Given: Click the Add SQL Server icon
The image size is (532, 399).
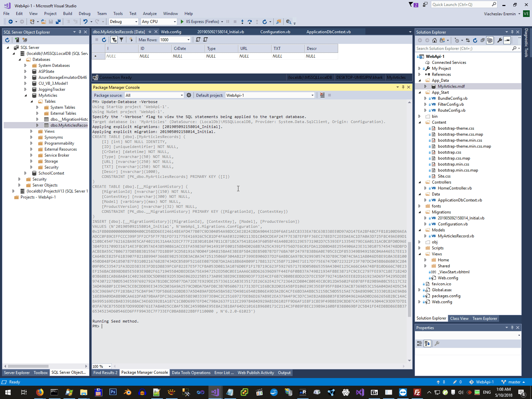Looking at the screenshot, I should click(x=17, y=40).
